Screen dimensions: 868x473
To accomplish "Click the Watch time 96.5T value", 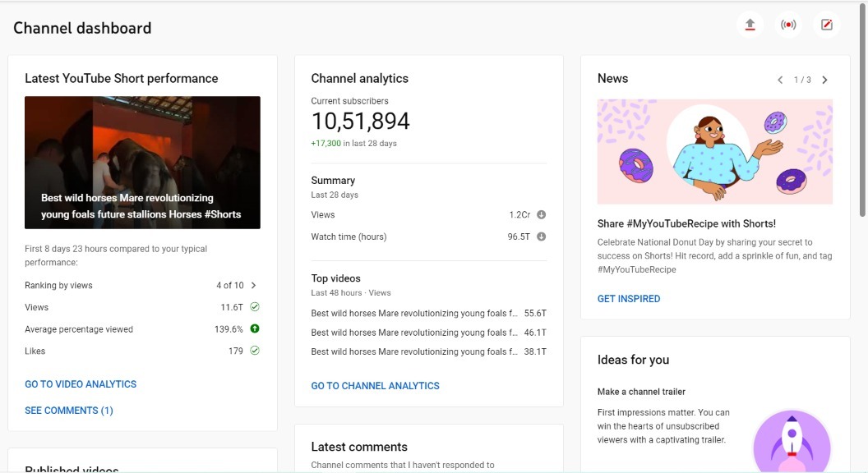I will 519,236.
